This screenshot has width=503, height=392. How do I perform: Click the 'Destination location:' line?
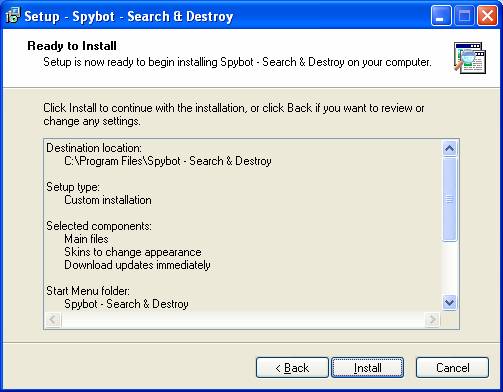94,148
